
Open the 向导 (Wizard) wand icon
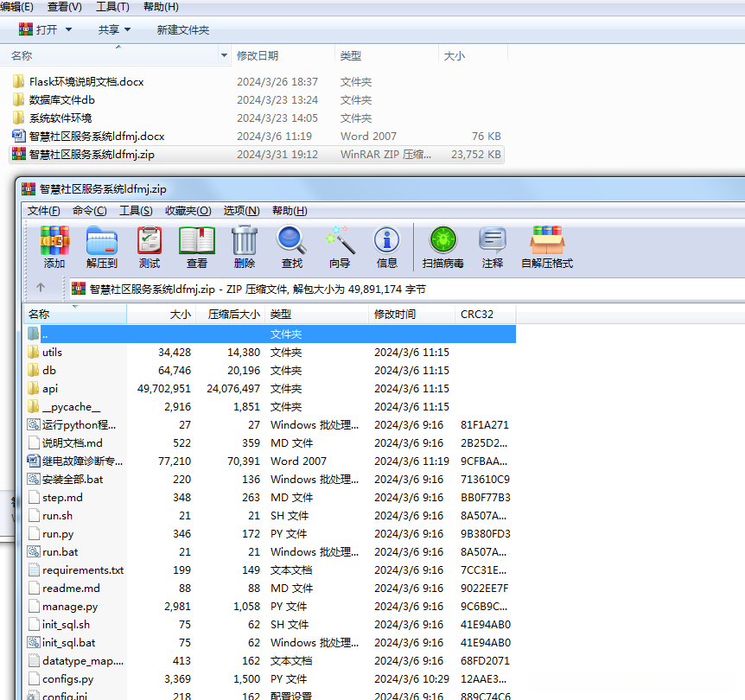tap(340, 246)
